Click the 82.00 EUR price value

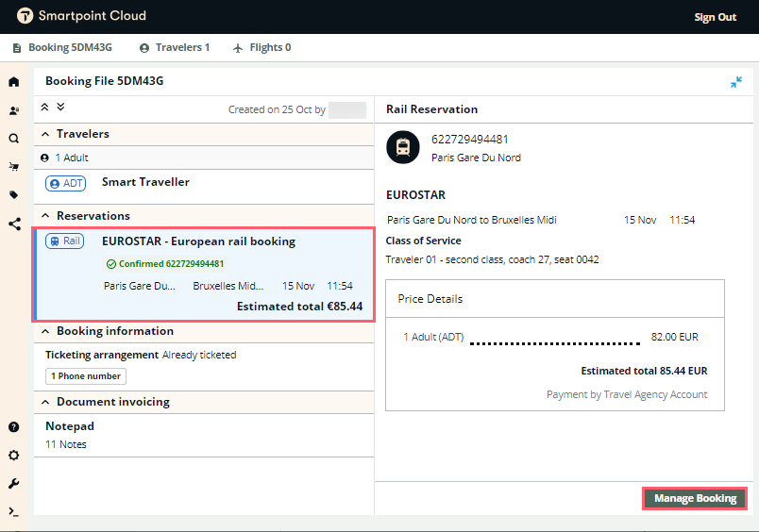click(675, 337)
